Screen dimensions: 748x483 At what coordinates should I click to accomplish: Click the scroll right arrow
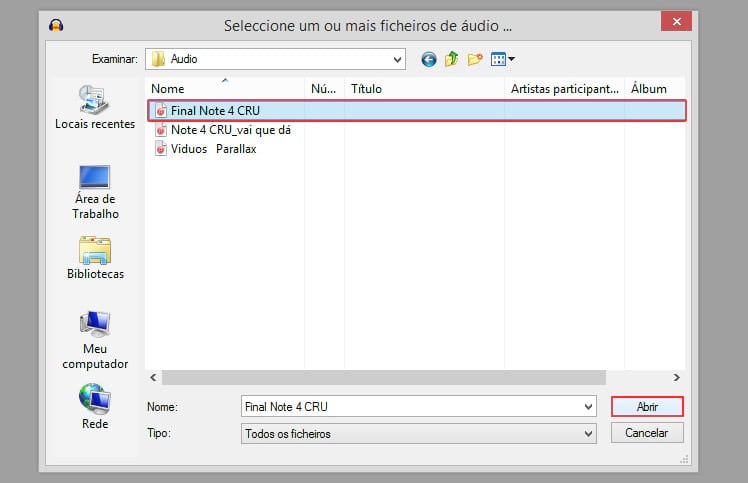[x=676, y=378]
